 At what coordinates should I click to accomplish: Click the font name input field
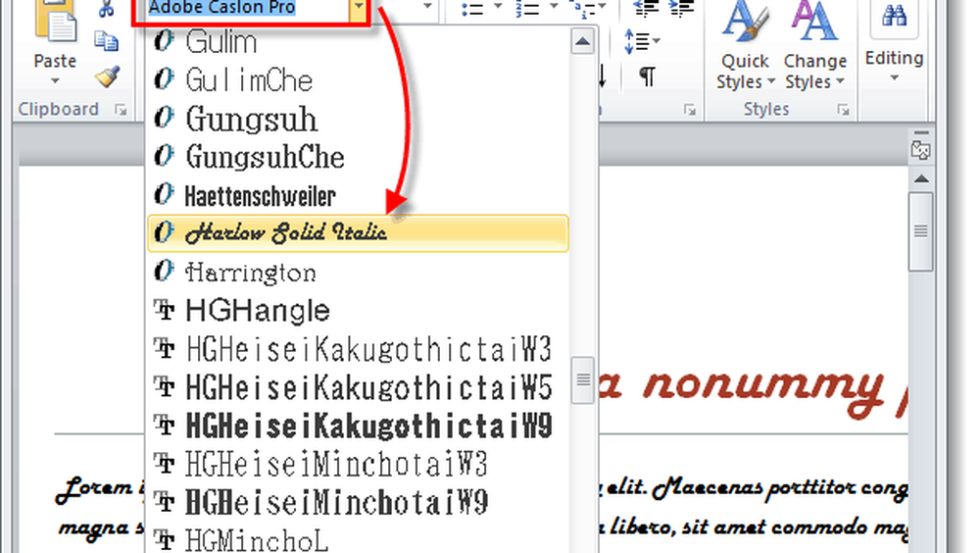coord(245,9)
